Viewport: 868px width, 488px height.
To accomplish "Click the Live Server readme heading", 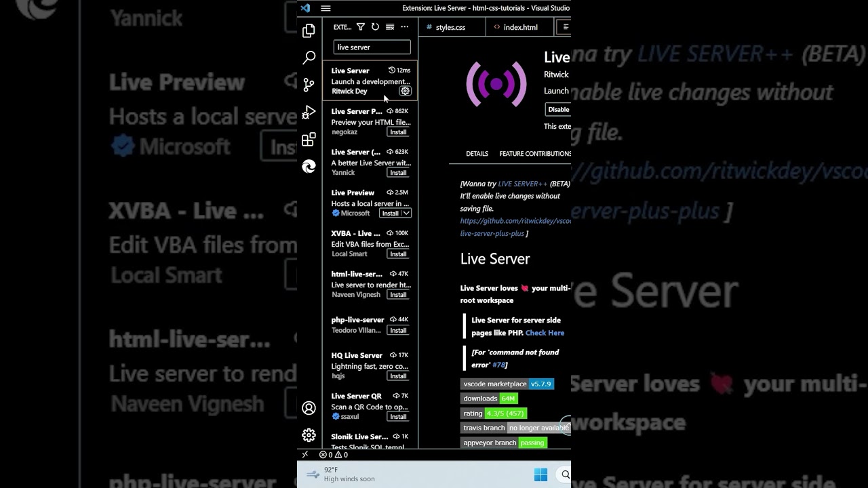I will point(495,258).
